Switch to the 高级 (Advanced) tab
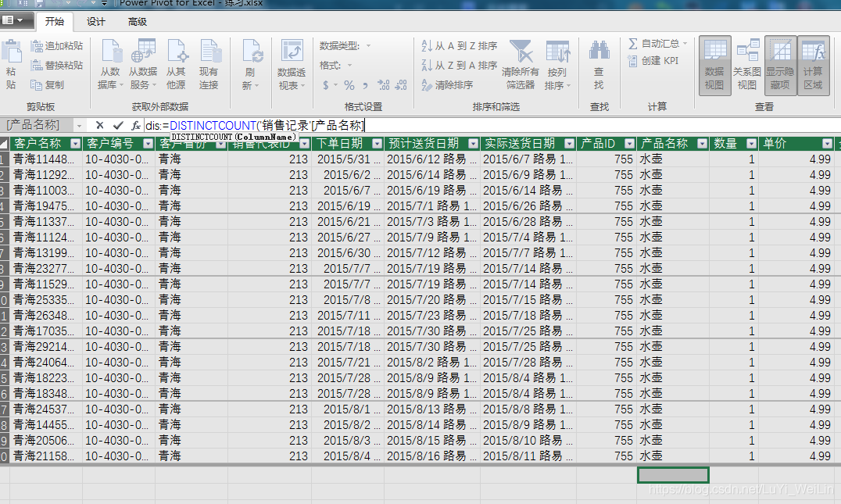The image size is (841, 504). (x=138, y=21)
